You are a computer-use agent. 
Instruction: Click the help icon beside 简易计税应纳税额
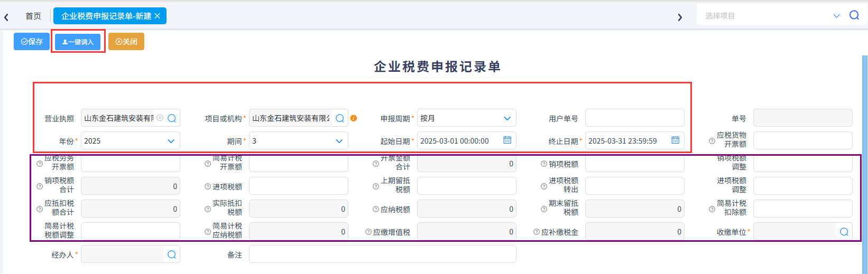pos(208,232)
